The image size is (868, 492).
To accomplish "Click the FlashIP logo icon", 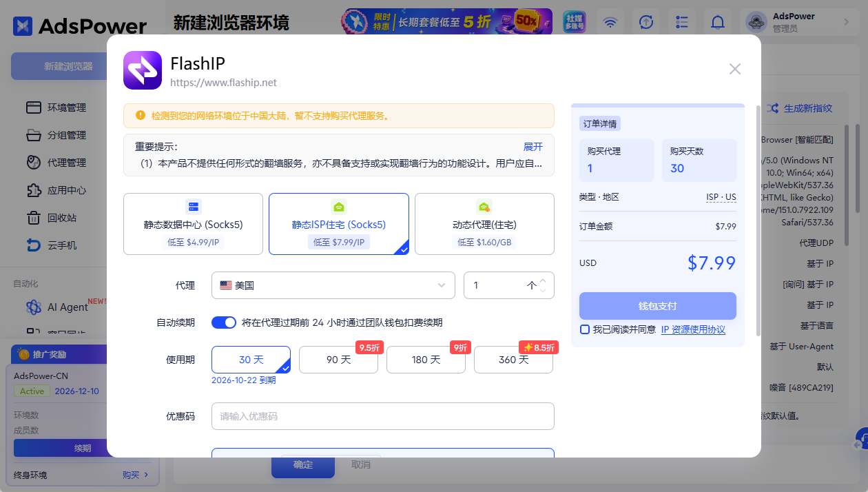I will point(143,70).
